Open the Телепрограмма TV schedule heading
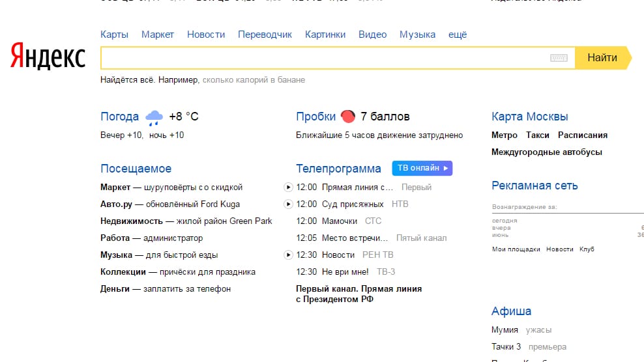644x362 pixels. (x=338, y=169)
